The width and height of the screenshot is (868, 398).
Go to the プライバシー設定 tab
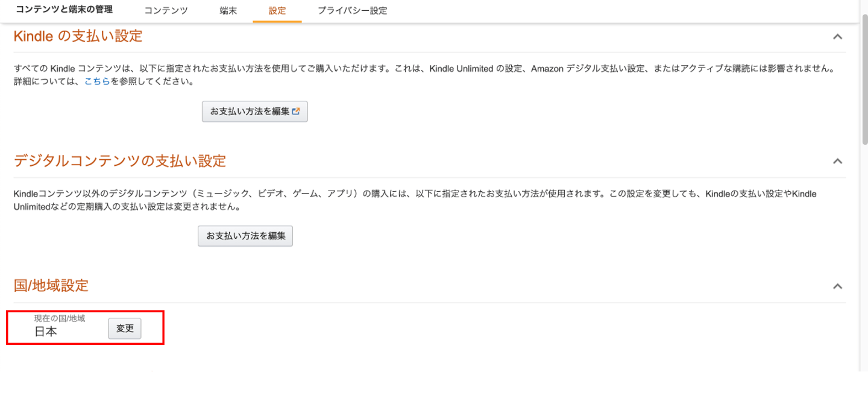(x=352, y=11)
